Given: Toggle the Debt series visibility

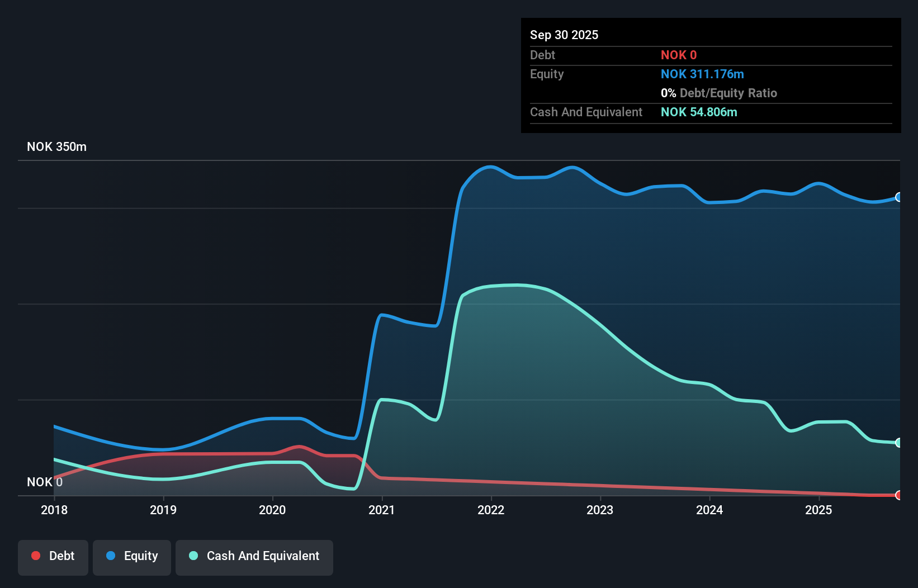Looking at the screenshot, I should coord(53,557).
